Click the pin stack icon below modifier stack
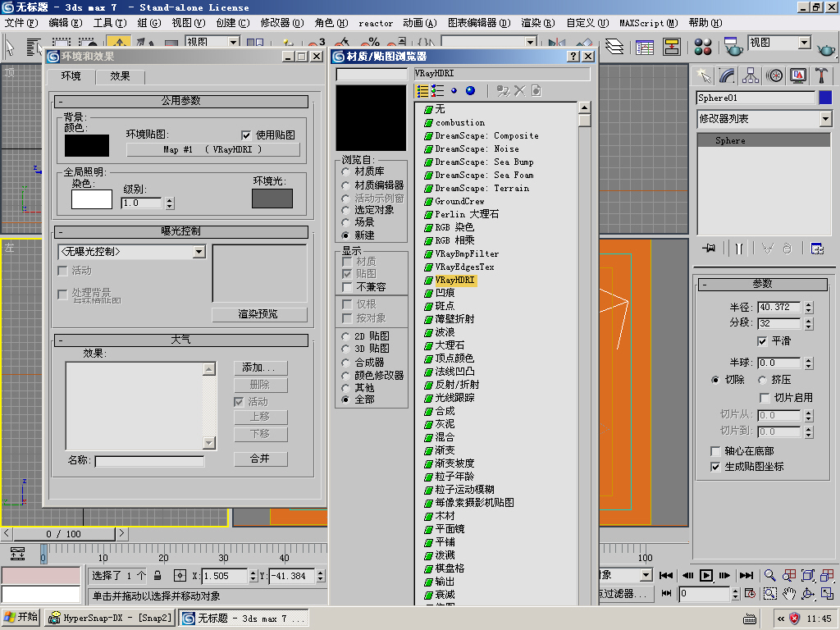The height and width of the screenshot is (630, 840). [709, 249]
